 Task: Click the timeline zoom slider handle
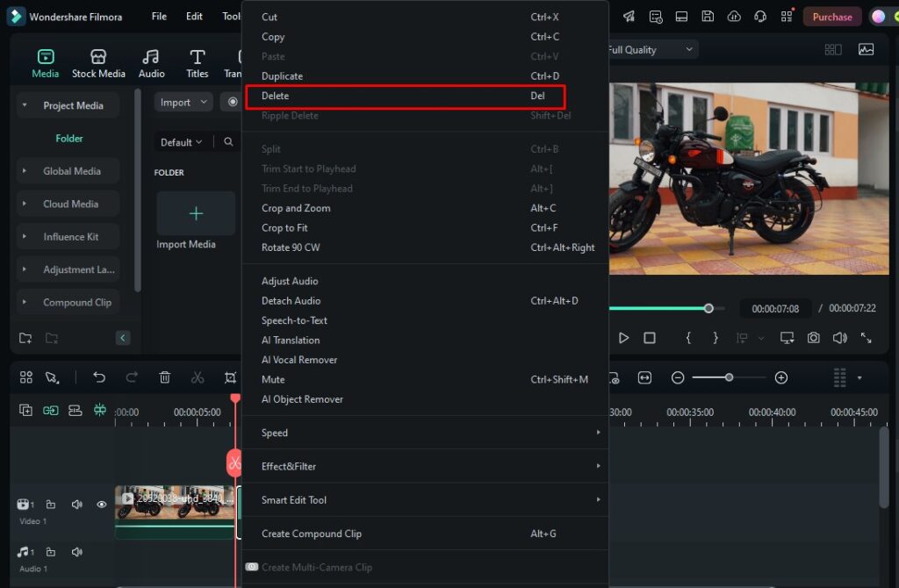point(729,377)
